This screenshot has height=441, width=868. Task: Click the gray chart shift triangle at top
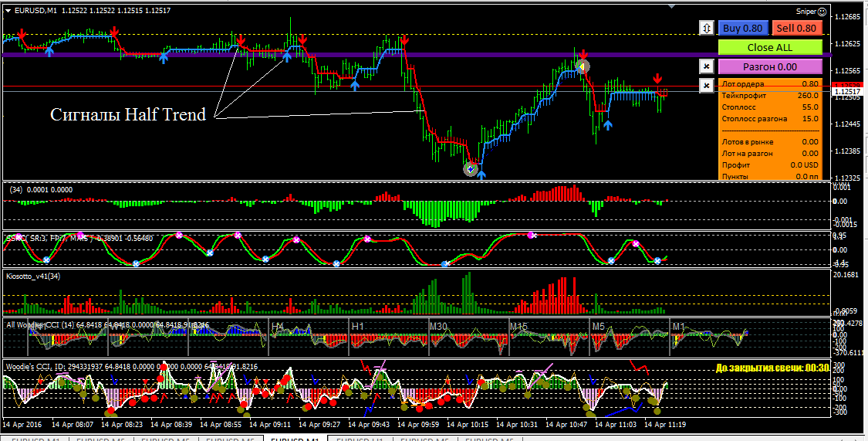672,6
